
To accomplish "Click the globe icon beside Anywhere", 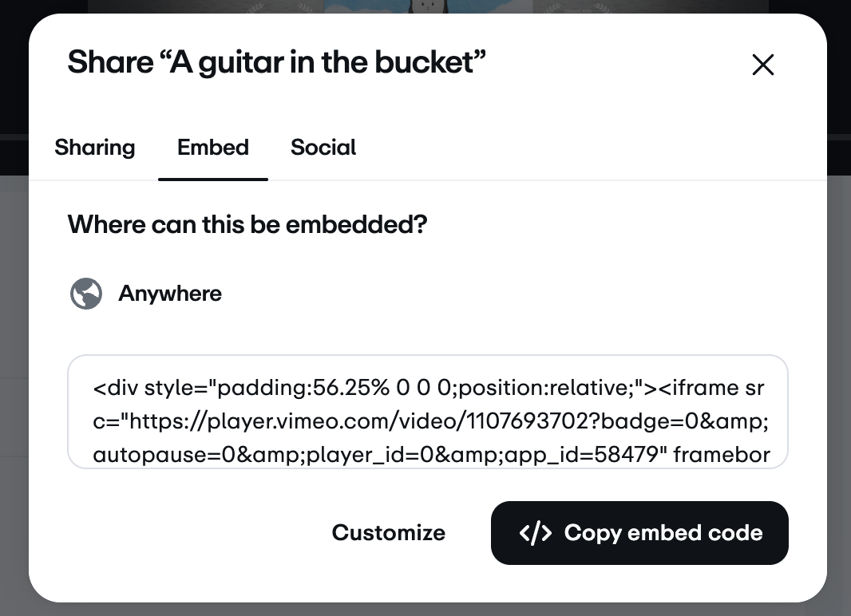I will [x=86, y=294].
